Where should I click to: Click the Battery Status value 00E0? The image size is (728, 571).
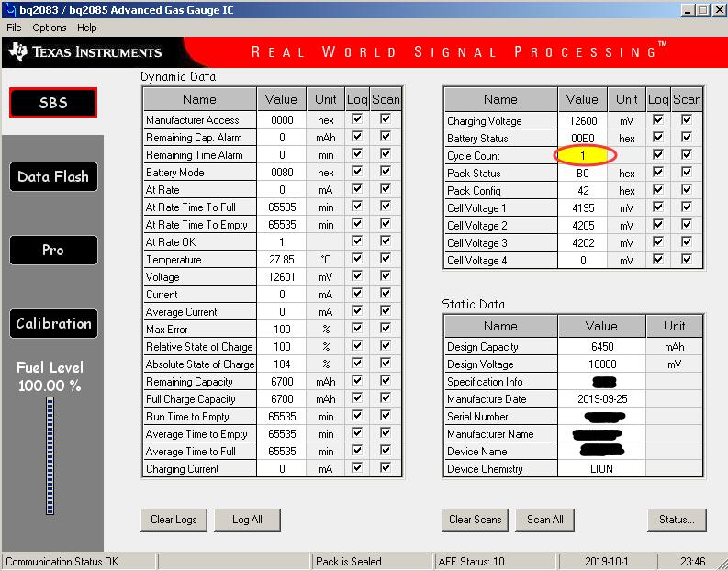point(583,139)
